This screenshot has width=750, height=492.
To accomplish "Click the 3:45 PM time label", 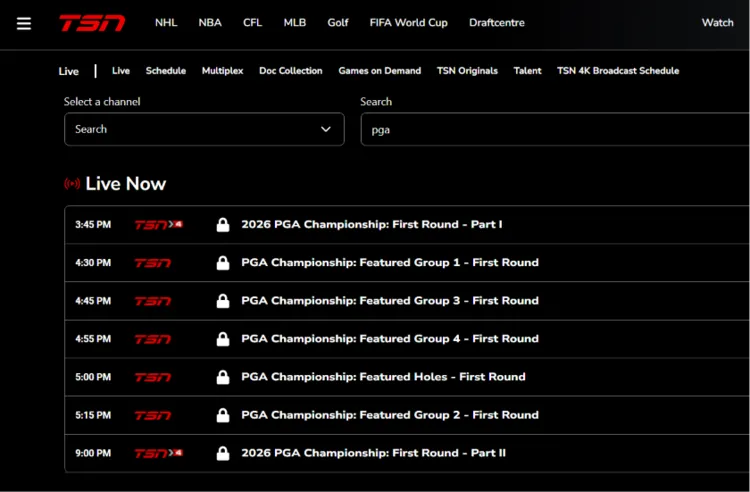I will pos(93,225).
